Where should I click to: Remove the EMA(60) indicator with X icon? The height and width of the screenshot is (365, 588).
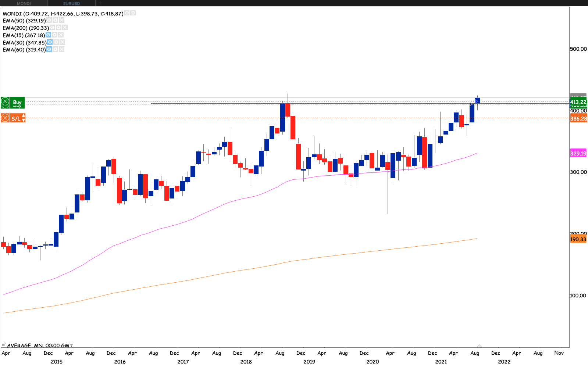(62, 49)
